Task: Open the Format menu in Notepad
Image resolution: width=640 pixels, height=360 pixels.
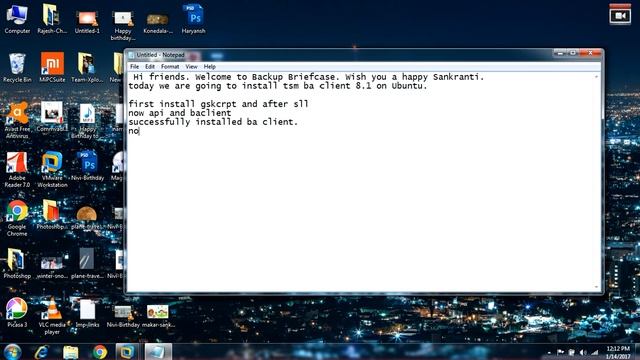Action: point(170,67)
